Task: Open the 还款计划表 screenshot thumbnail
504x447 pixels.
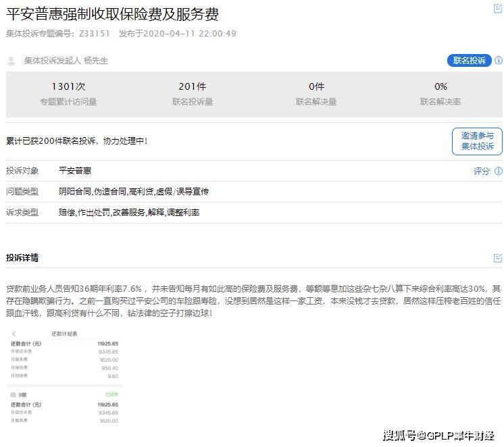Action: pos(65,376)
